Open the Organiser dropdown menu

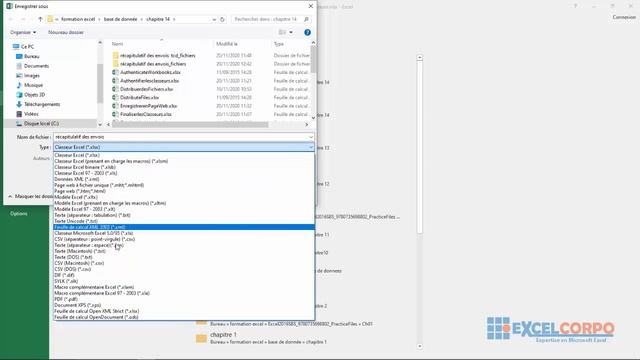23,32
